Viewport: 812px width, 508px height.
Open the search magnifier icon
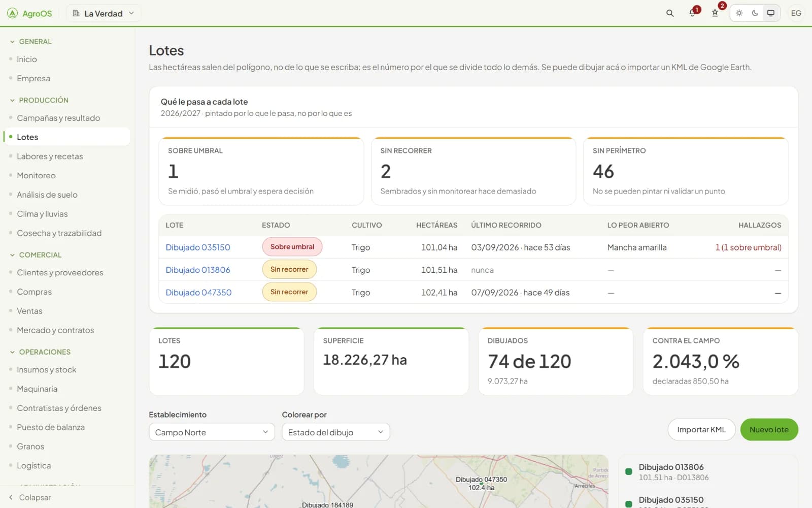click(670, 13)
